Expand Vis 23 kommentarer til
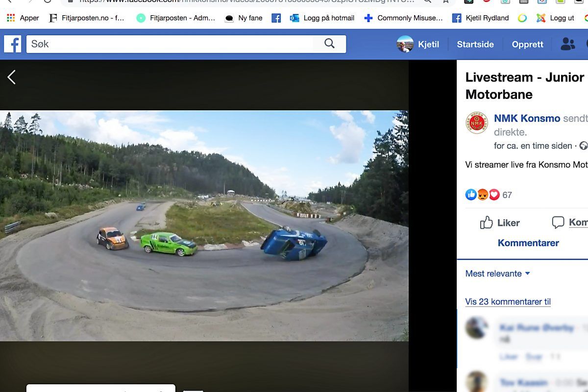 point(508,301)
